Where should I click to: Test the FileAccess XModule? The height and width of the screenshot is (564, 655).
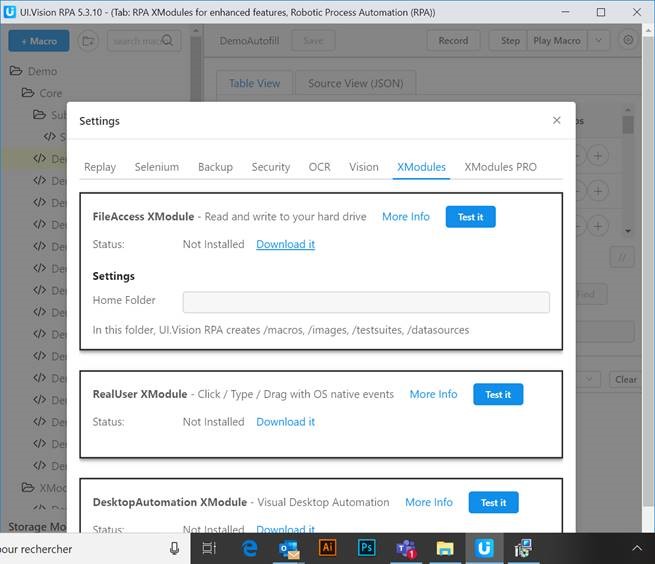[470, 217]
